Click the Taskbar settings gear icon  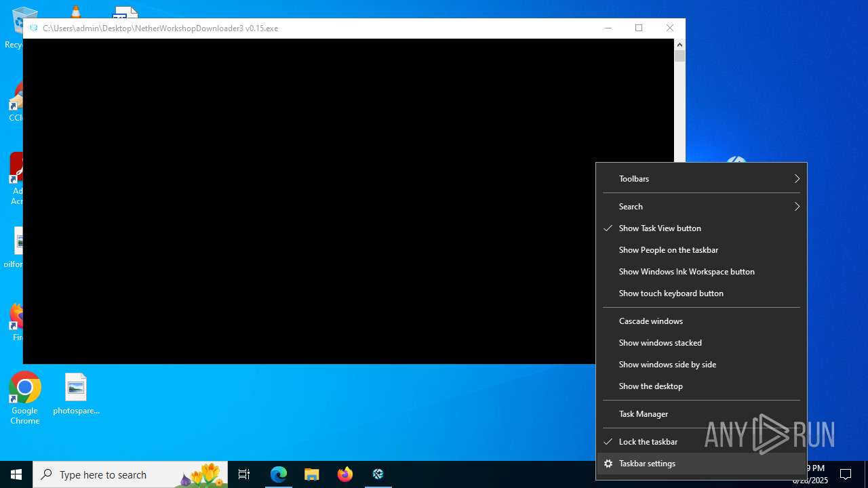(608, 464)
